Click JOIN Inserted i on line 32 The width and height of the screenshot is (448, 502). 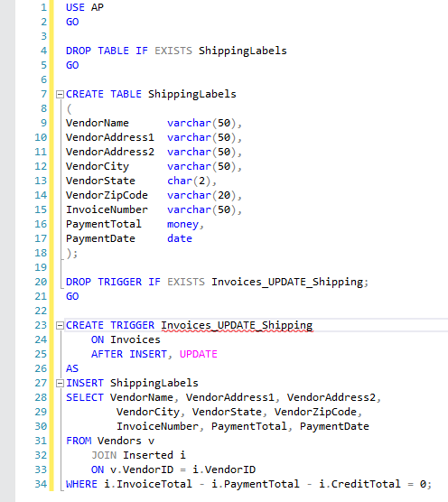138,455
